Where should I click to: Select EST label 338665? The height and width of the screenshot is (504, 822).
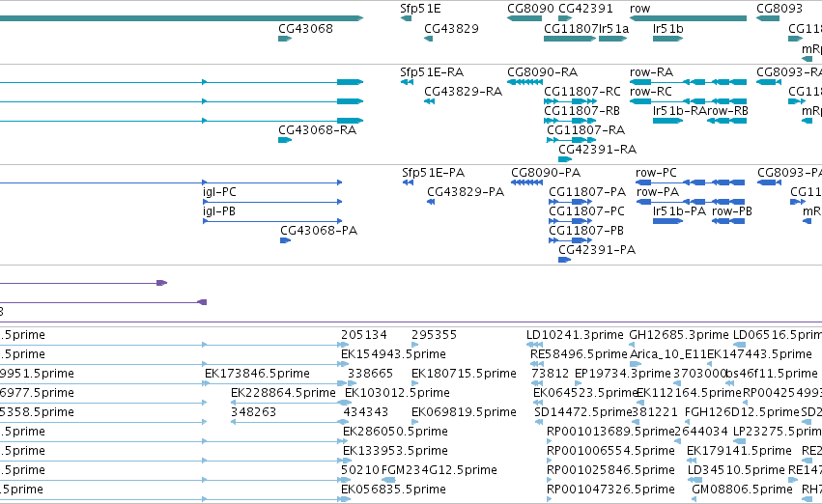pyautogui.click(x=370, y=374)
